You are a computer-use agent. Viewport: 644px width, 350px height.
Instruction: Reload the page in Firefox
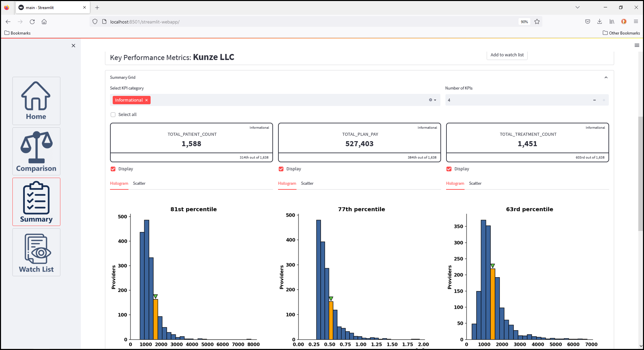pyautogui.click(x=32, y=22)
